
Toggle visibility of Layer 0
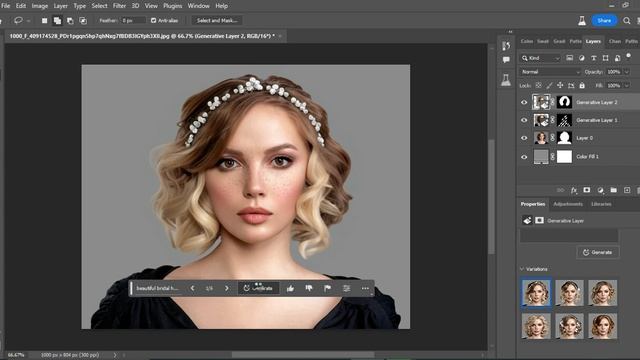[x=524, y=138]
